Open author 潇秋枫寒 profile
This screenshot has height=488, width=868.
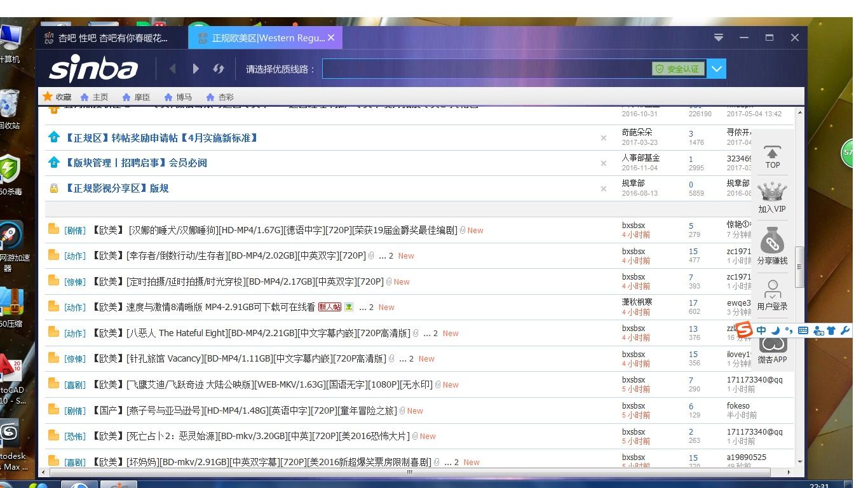point(638,302)
